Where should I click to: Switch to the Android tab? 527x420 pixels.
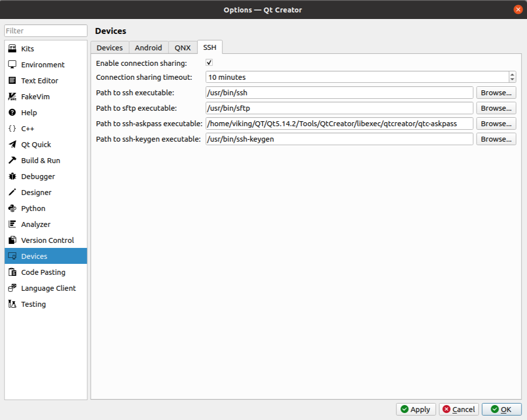click(148, 48)
